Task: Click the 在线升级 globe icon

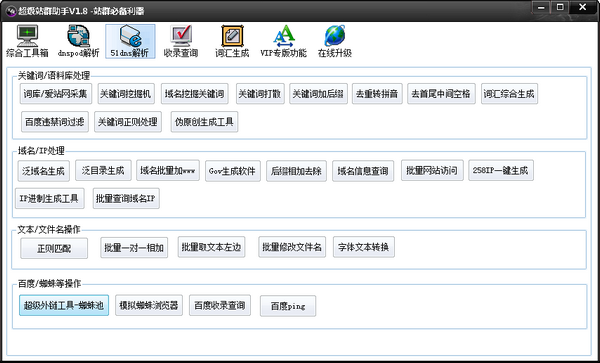Action: 335,41
